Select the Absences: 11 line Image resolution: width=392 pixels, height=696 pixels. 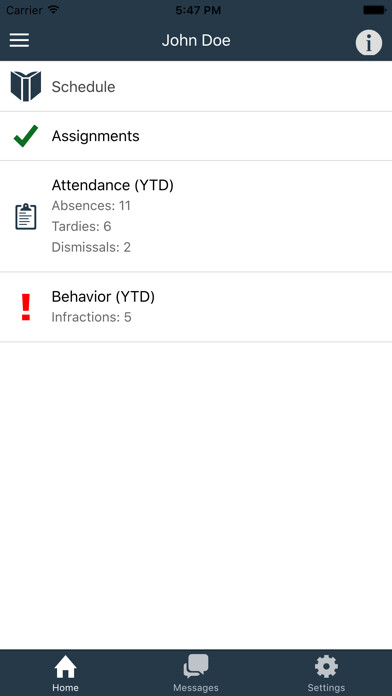tap(91, 206)
